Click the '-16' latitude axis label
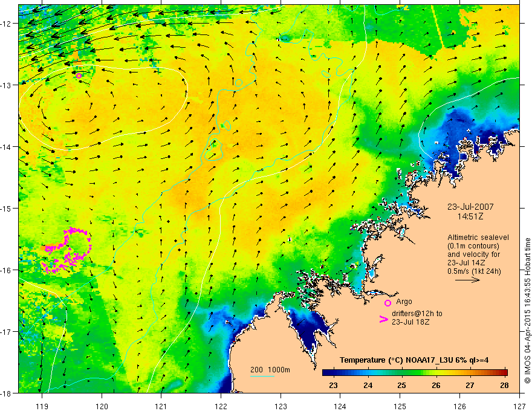Viewport: 532px width, 411px height. click(7, 270)
